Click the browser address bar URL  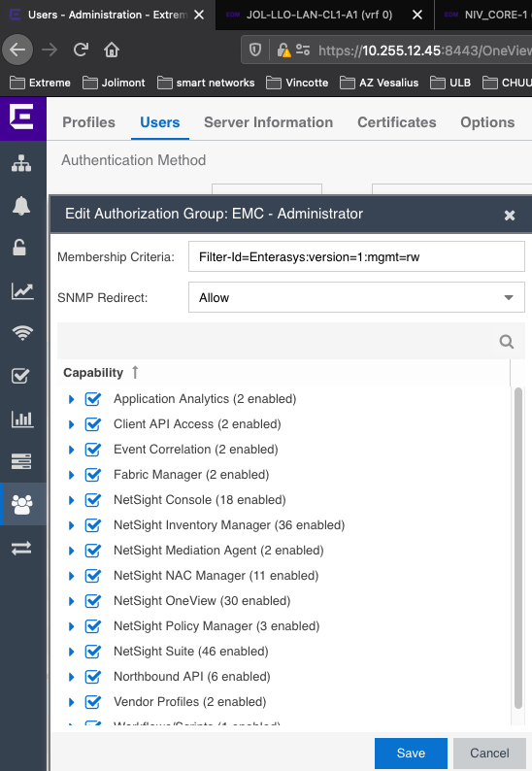coord(424,50)
